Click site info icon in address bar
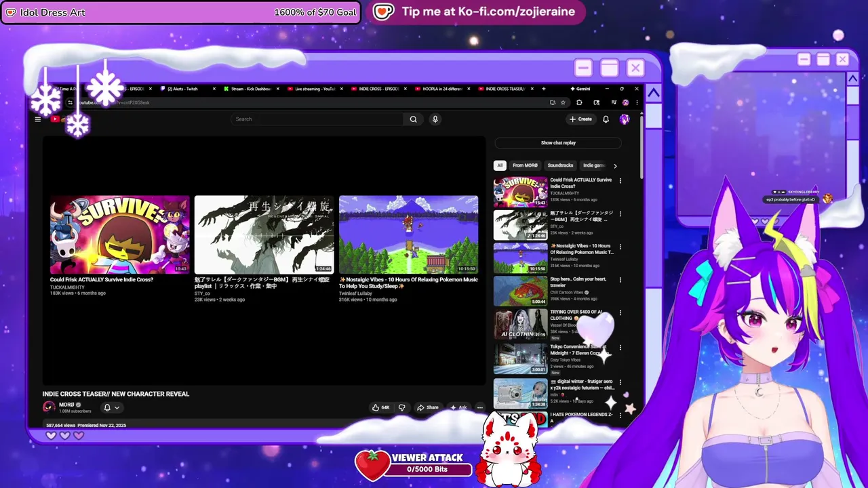868x488 pixels. pos(70,102)
